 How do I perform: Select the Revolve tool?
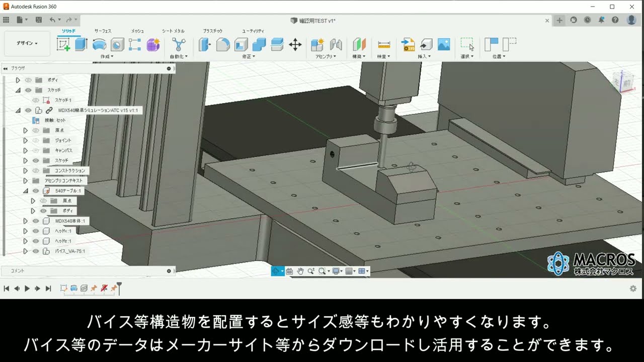click(x=99, y=45)
